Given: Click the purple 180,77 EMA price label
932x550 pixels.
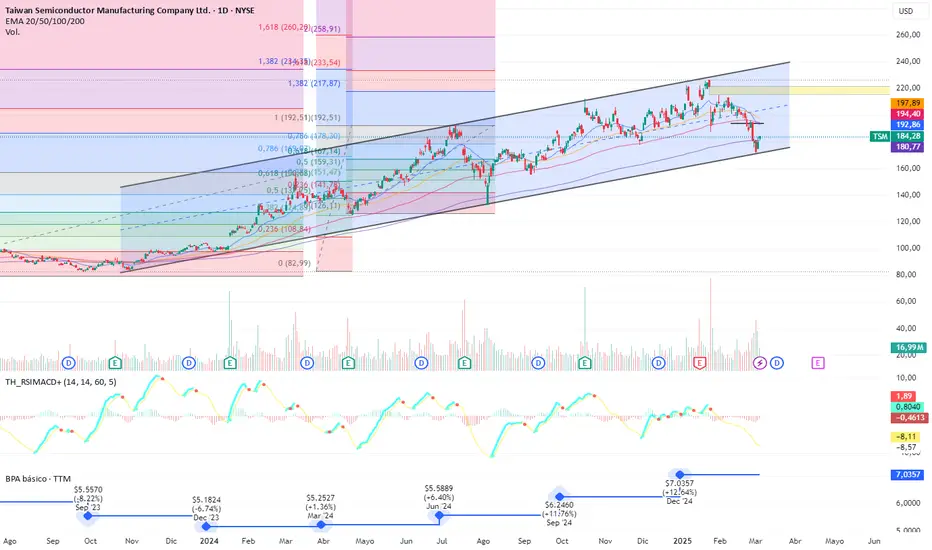Looking at the screenshot, I should (x=907, y=147).
